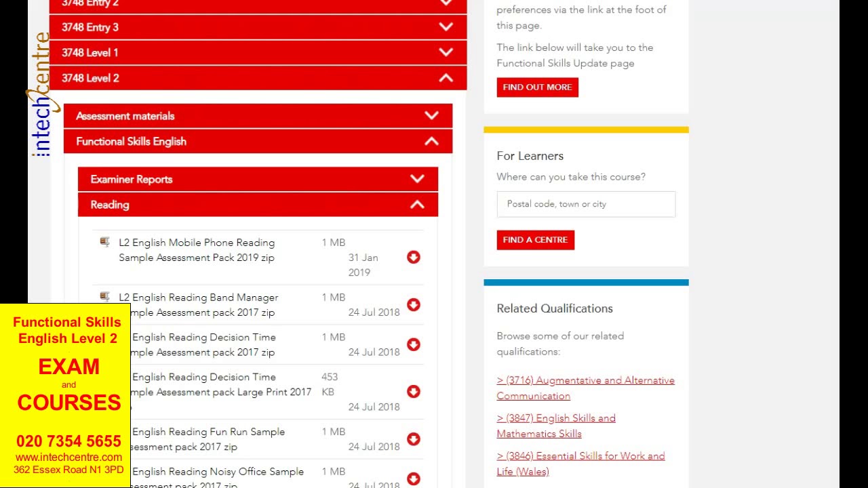The width and height of the screenshot is (868, 488).
Task: Click the FIND OUT MORE button
Action: 537,87
